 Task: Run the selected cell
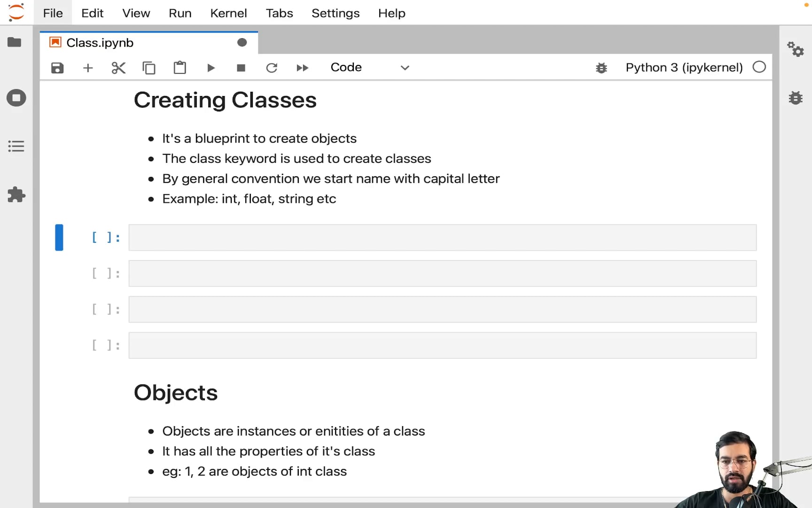211,68
